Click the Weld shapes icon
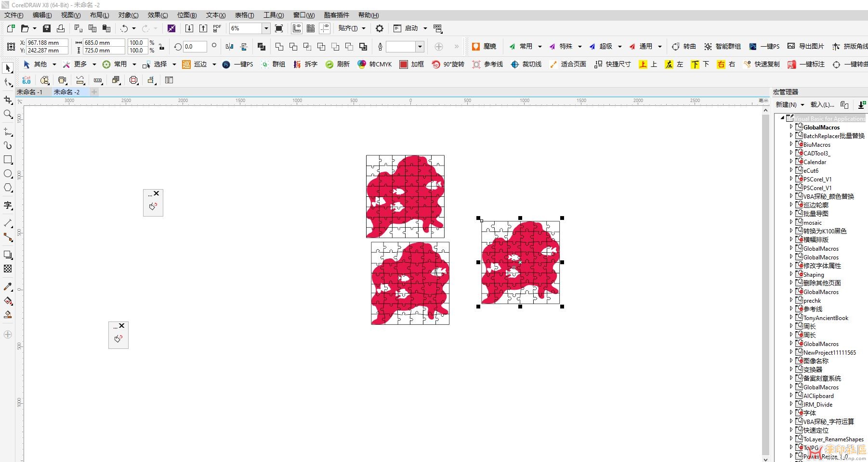This screenshot has width=868, height=462. (x=279, y=47)
